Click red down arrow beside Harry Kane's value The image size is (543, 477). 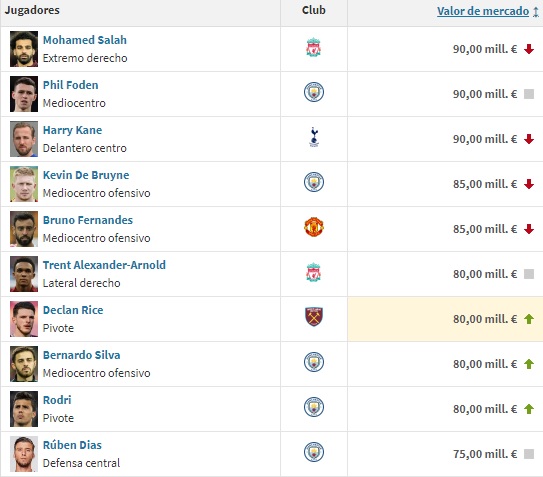point(529,139)
